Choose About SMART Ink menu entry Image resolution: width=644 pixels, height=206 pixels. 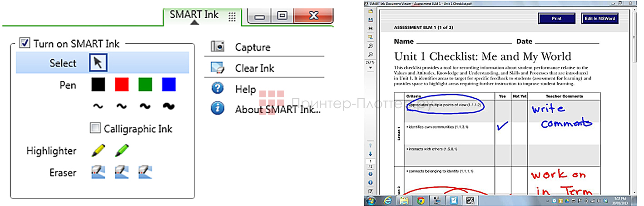tap(277, 109)
